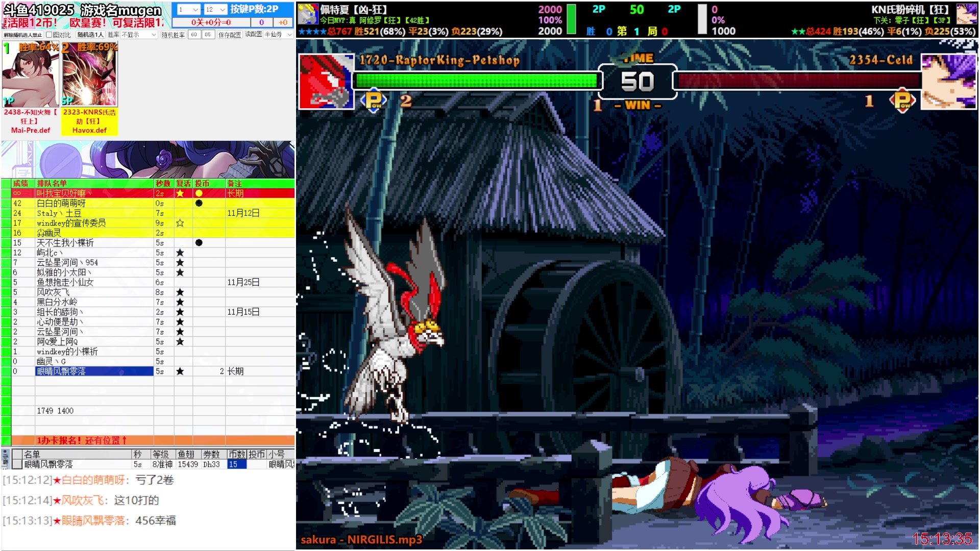This screenshot has width=980, height=551.
Task: Select the 幽灵丶G queue entry
Action: (x=94, y=361)
